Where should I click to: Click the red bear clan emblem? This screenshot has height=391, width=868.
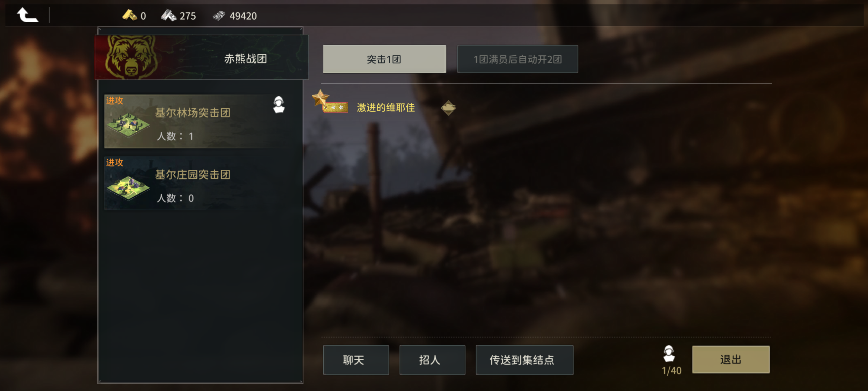click(x=131, y=57)
